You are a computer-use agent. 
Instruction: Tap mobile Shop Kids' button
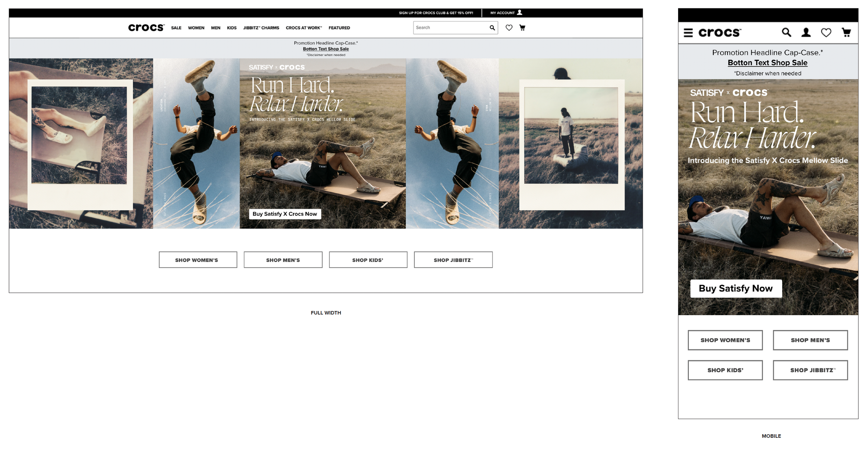[x=725, y=370]
